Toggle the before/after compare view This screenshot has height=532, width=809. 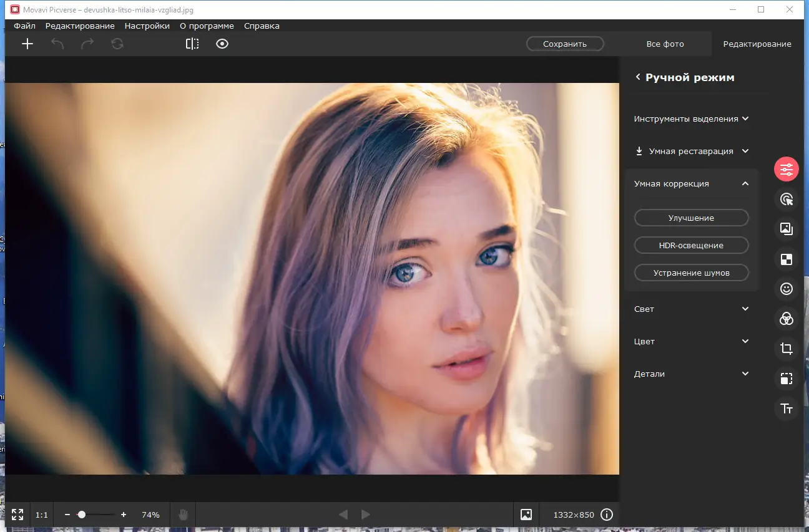pyautogui.click(x=192, y=44)
